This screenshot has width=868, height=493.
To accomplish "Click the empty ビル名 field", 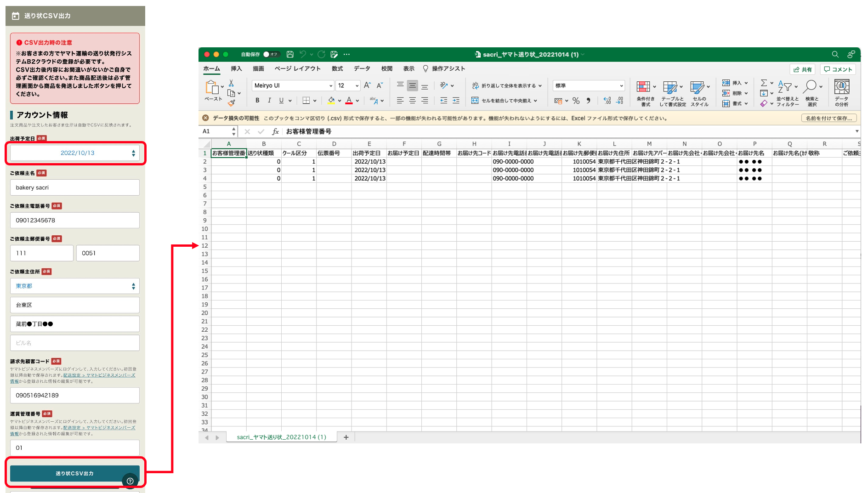I will pos(75,343).
